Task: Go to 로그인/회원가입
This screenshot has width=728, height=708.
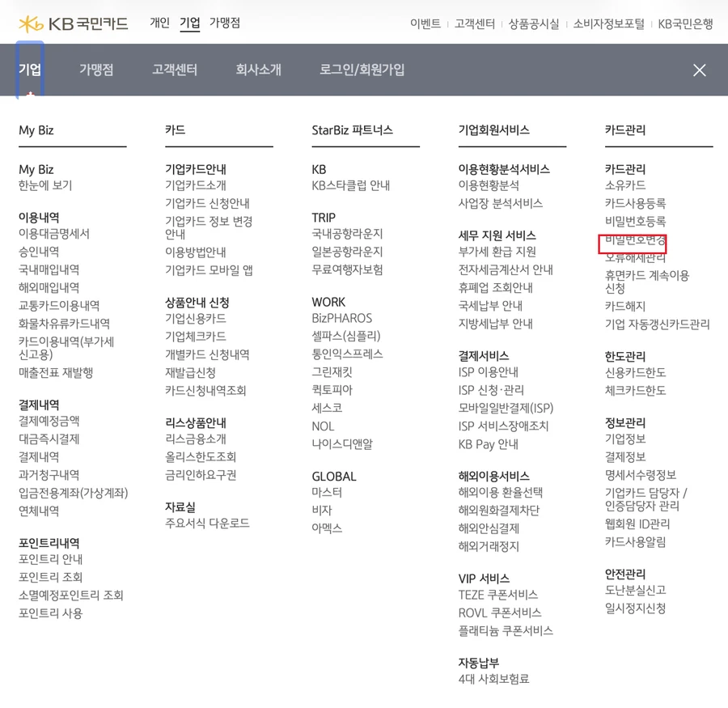Action: tap(362, 70)
